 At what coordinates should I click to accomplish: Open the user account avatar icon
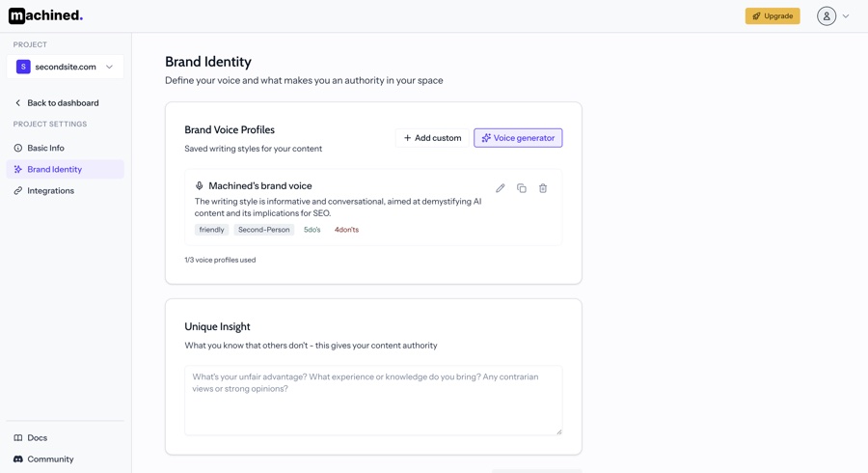826,16
